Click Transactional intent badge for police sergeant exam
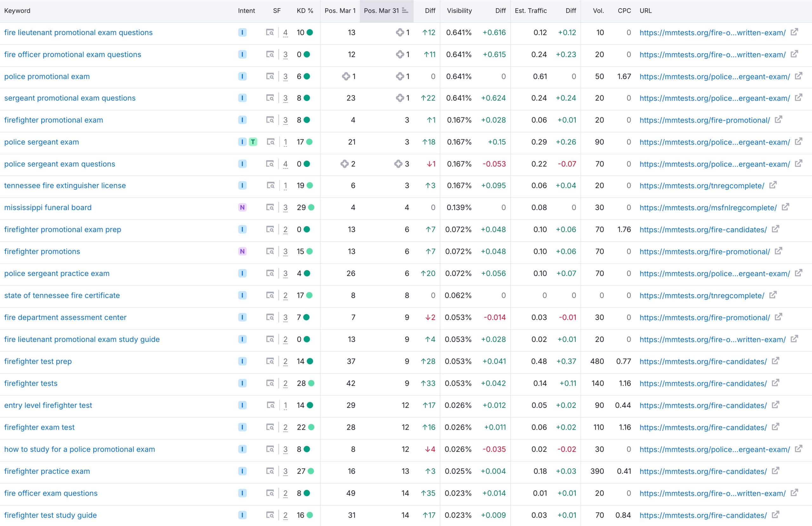This screenshot has width=812, height=526. click(x=253, y=142)
